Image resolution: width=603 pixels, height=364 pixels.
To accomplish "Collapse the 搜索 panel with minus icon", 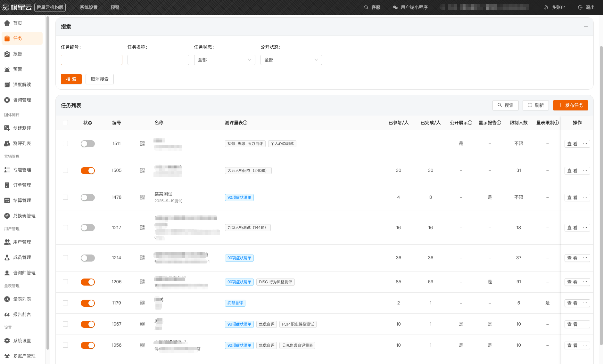I will pos(586,26).
